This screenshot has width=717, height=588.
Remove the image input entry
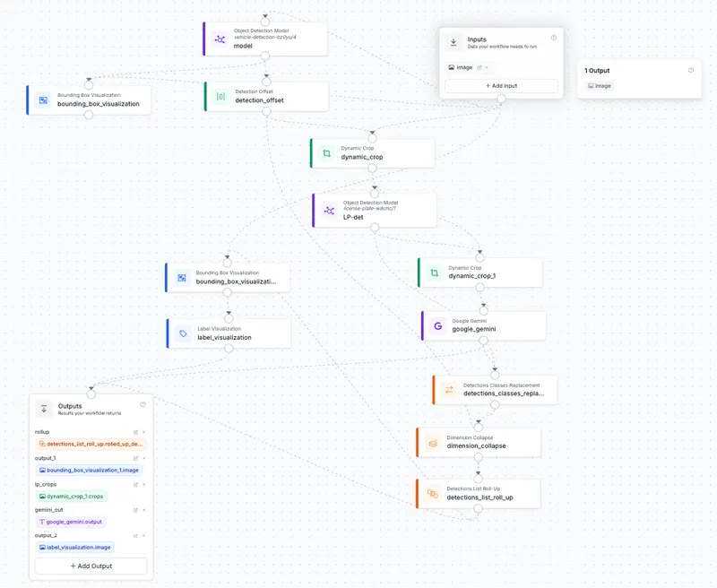[x=487, y=67]
